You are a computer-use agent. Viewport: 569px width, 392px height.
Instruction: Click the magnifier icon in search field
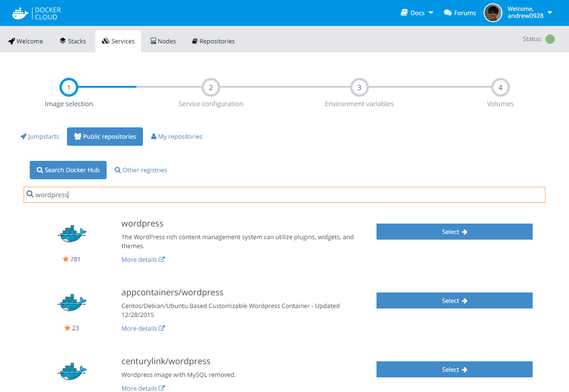(30, 194)
